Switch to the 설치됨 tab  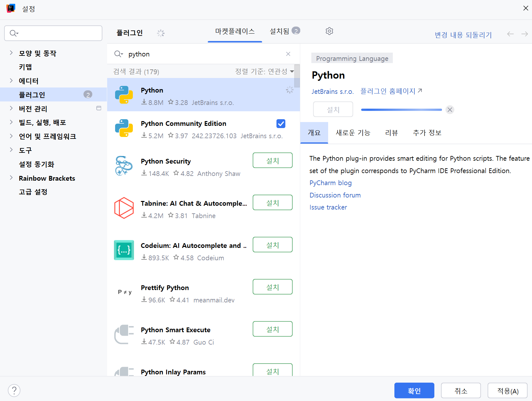click(x=285, y=31)
